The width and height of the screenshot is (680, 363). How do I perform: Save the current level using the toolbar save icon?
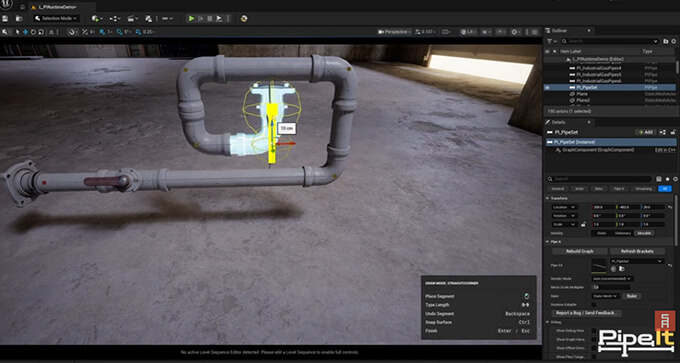[x=5, y=19]
